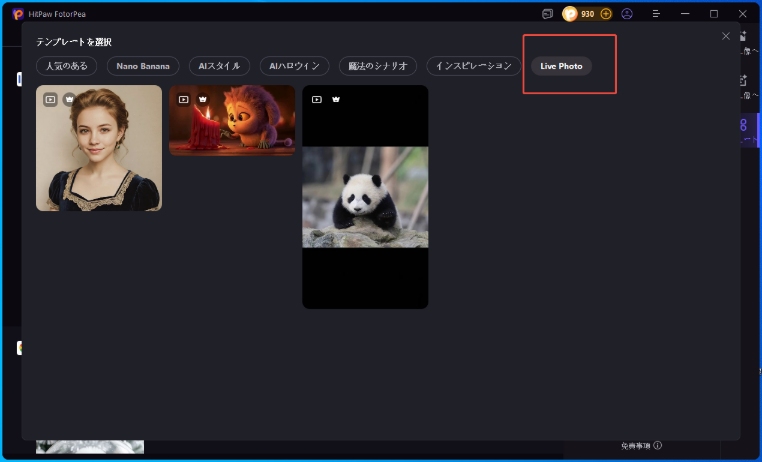Open the hamburger menu in title bar
This screenshot has height=462, width=762.
656,14
